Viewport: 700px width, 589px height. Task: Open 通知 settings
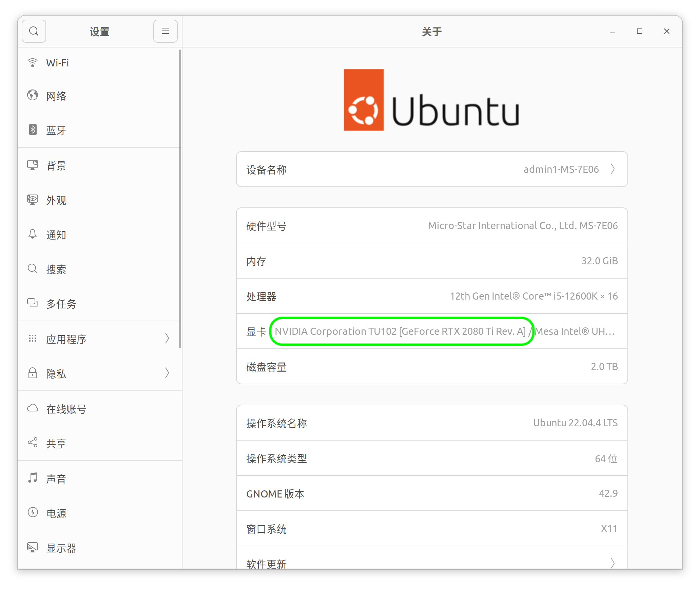pos(99,235)
